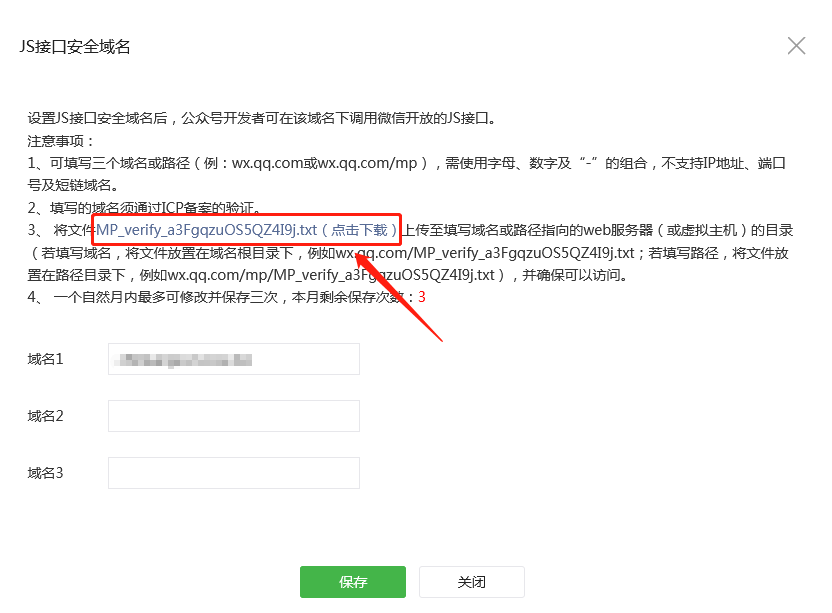Download the MP_verify_a3FgqzuOS5QZ4I9j.txt file link
832x613 pixels.
pyautogui.click(x=206, y=230)
